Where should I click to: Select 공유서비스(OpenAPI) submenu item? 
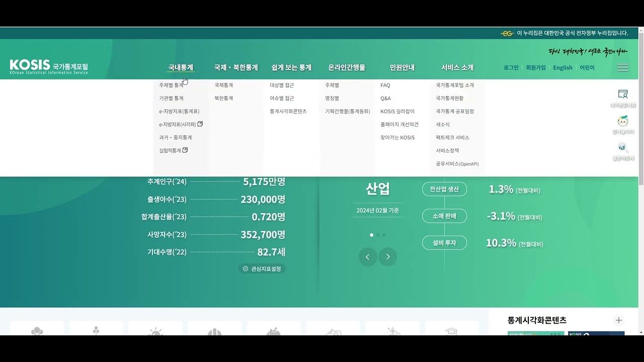(457, 163)
